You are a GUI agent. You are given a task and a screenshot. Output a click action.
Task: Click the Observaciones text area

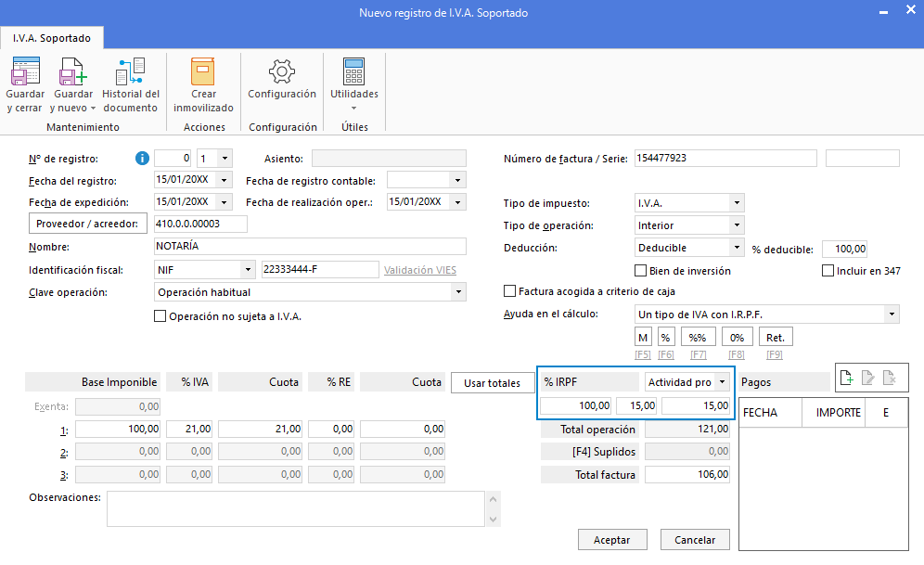tap(296, 509)
